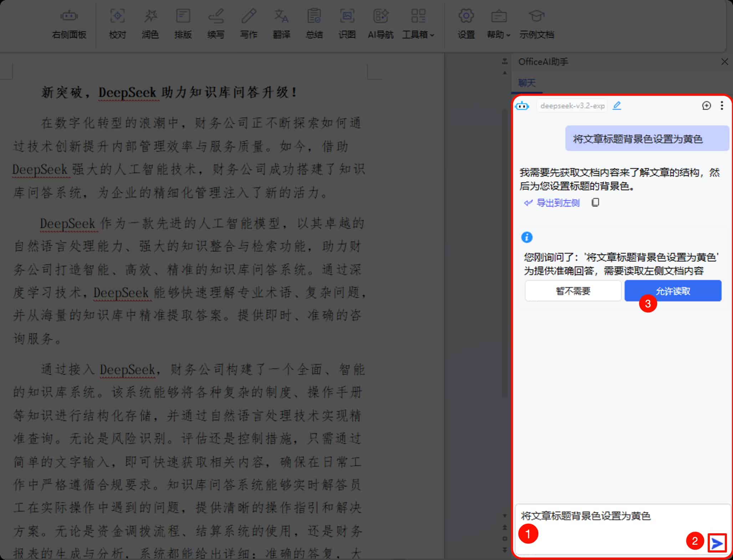
Task: Open the three-dot more options menu
Action: point(722,105)
